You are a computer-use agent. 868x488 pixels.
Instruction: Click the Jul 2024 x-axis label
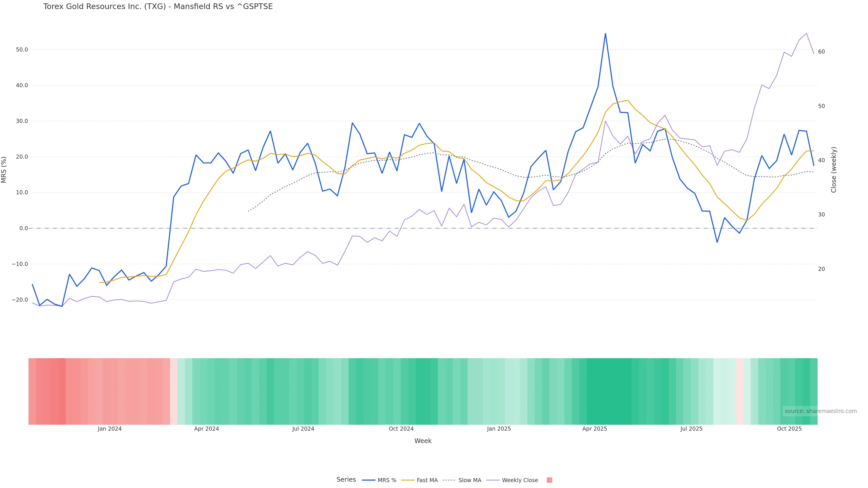(x=303, y=429)
